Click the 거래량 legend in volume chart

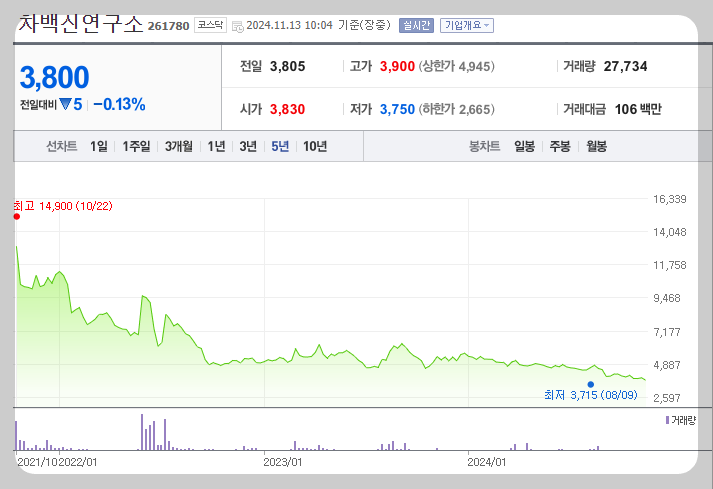[680, 420]
